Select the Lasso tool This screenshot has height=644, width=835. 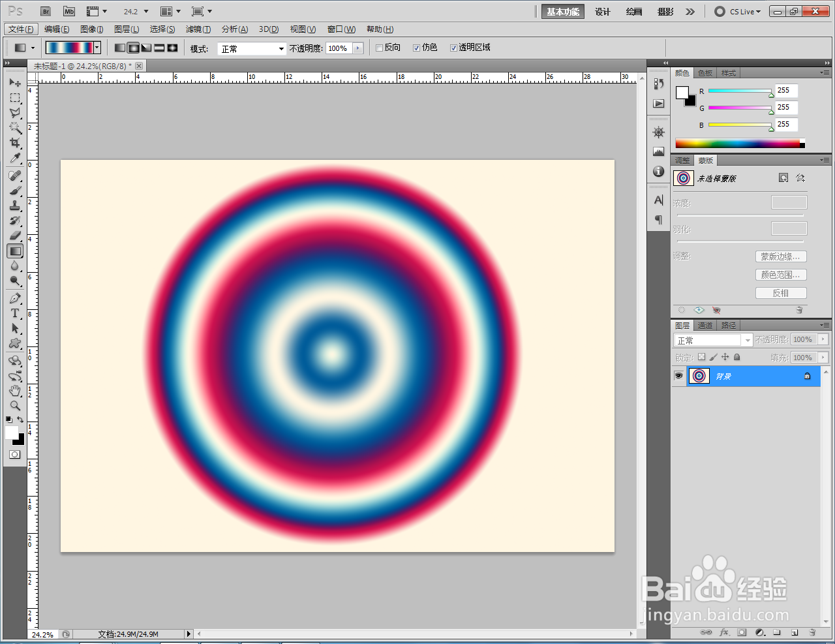tap(15, 113)
